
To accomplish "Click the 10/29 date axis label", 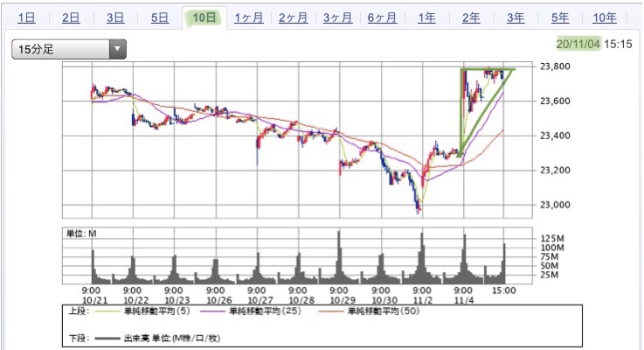I will point(343,301).
